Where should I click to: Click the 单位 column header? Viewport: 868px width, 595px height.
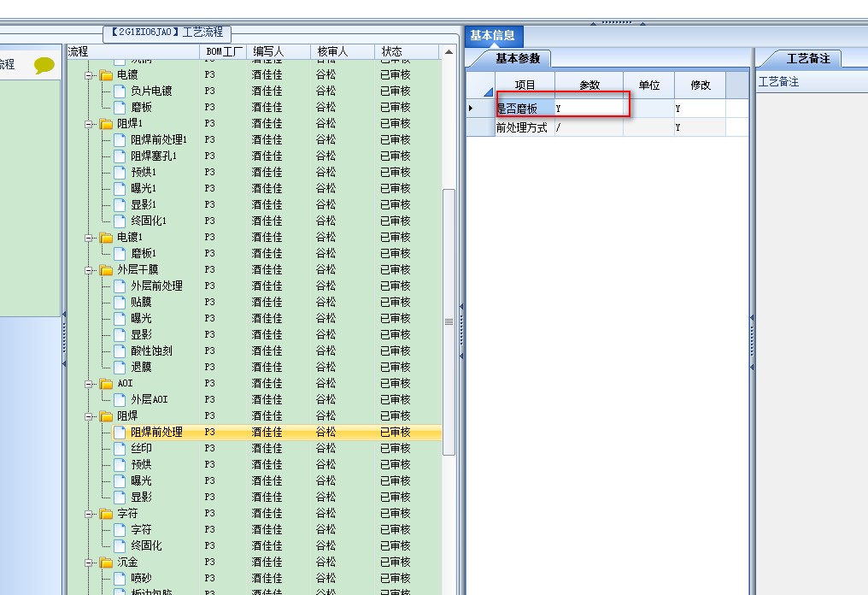(648, 85)
